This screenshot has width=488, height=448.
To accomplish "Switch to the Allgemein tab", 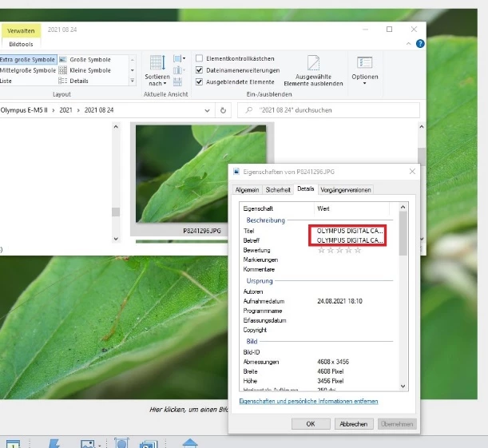I will coord(247,190).
